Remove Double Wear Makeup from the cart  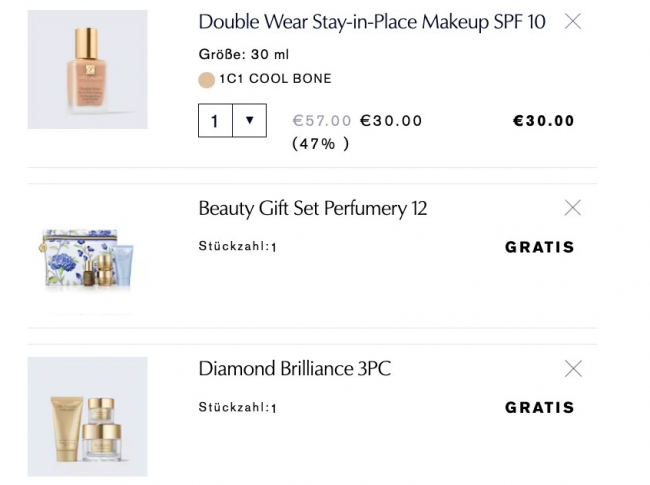point(573,21)
